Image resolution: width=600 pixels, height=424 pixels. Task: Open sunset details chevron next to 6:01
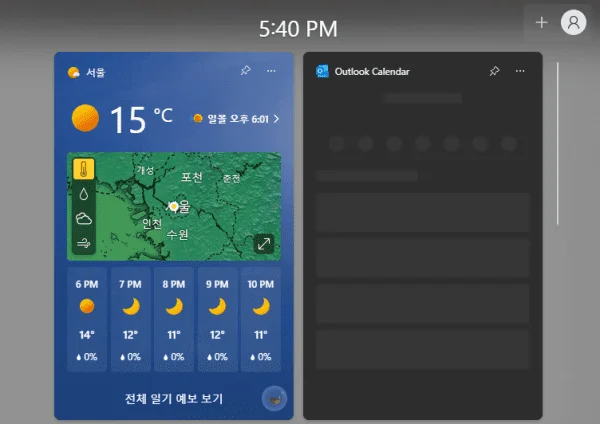pos(276,119)
